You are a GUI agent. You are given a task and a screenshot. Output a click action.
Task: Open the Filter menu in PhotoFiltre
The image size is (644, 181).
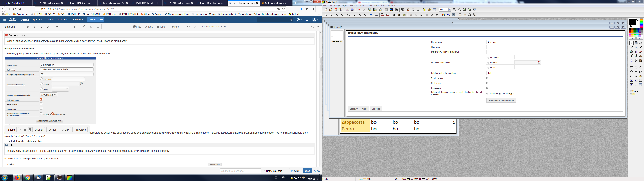[x=370, y=5]
